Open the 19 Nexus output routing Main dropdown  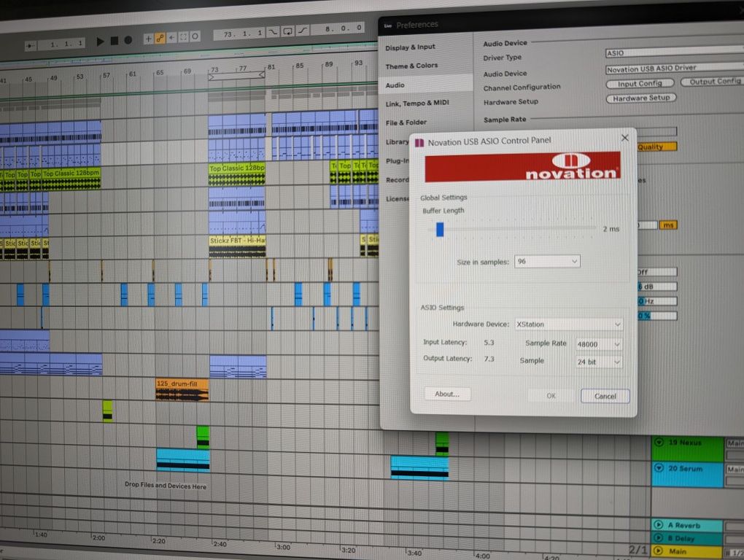pos(735,443)
